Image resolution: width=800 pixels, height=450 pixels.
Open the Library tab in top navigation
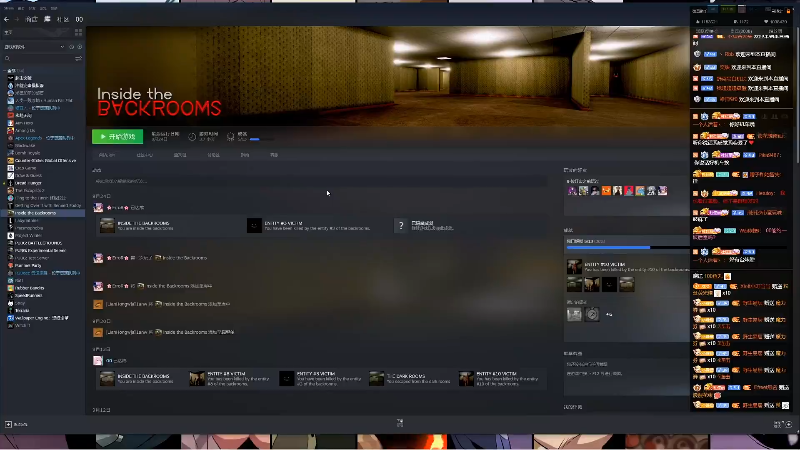pyautogui.click(x=47, y=19)
